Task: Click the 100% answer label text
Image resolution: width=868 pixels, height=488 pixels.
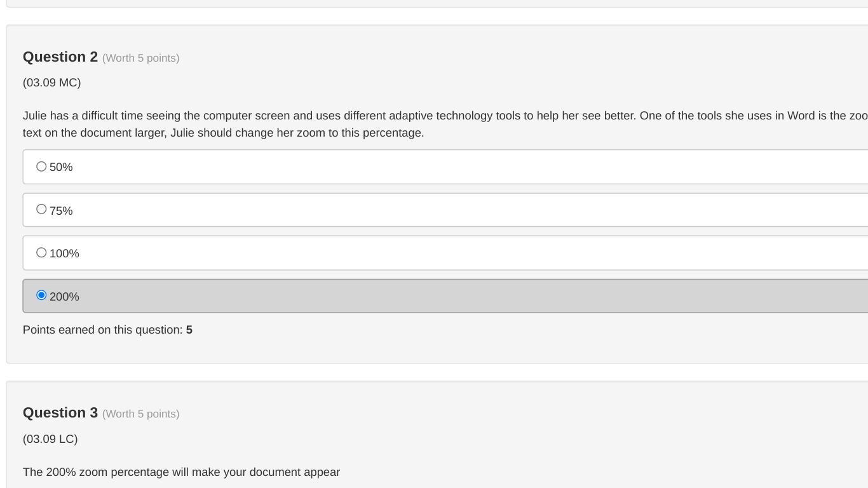Action: coord(64,254)
